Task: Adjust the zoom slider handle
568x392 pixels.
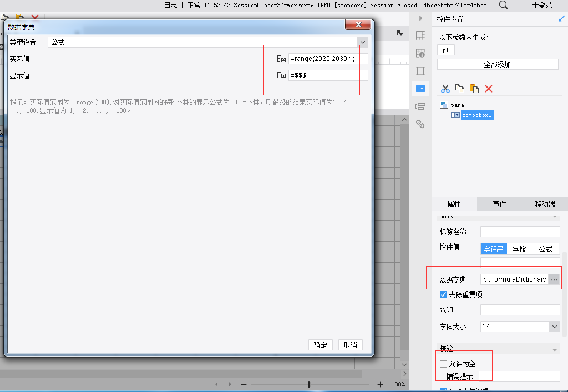Action: tap(308, 384)
